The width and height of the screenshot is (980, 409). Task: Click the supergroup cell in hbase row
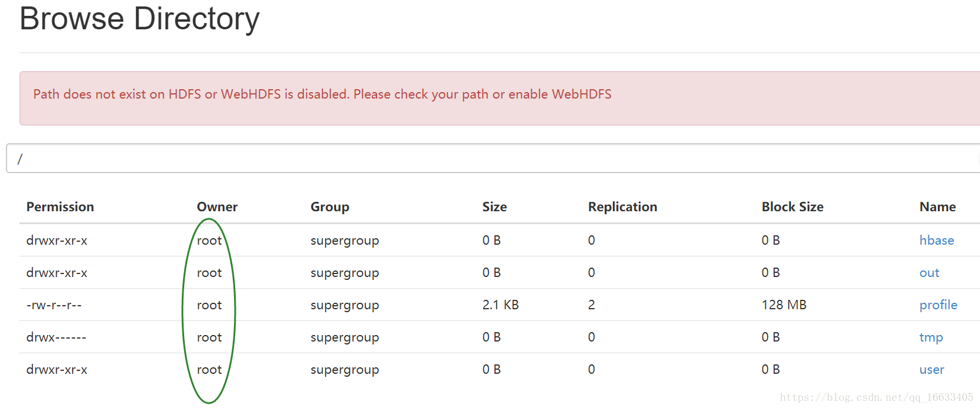(x=344, y=241)
